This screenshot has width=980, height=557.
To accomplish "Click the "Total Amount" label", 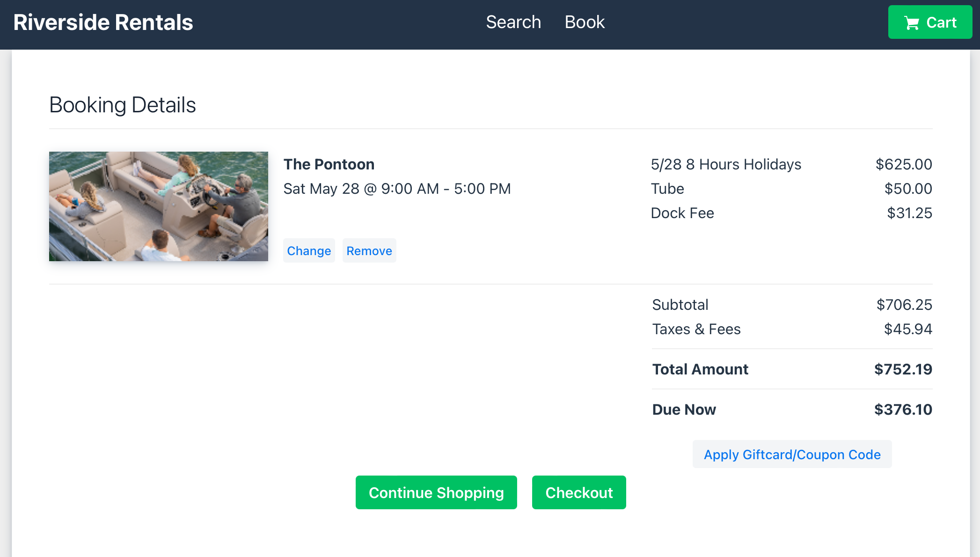I will [x=700, y=369].
